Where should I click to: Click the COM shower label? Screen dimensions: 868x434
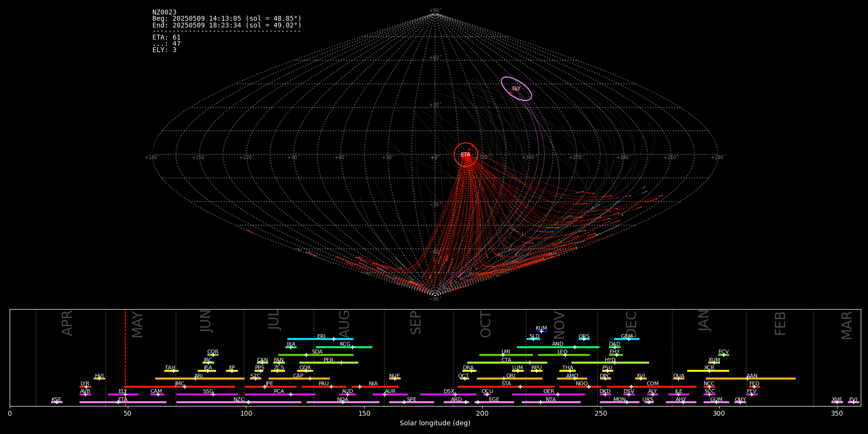652,384
